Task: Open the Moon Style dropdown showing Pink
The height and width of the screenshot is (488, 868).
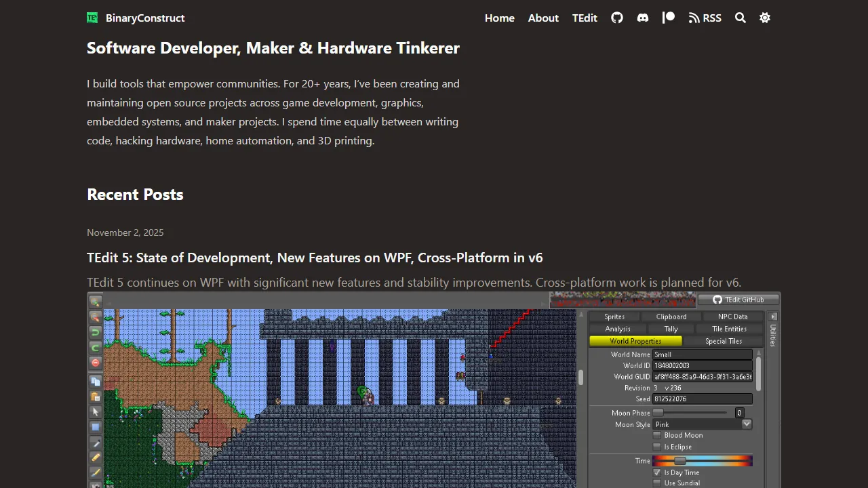Action: 746,424
